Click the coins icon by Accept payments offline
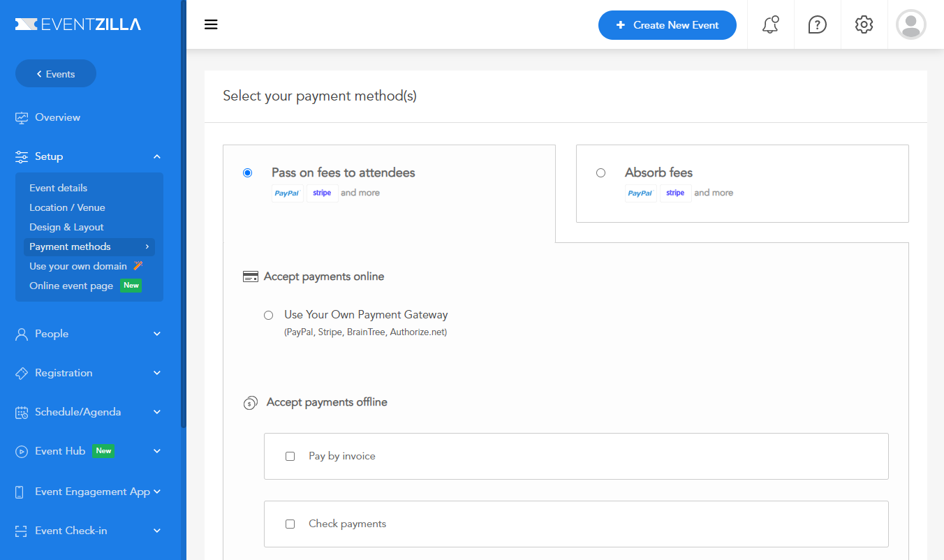944x560 pixels. [x=251, y=403]
